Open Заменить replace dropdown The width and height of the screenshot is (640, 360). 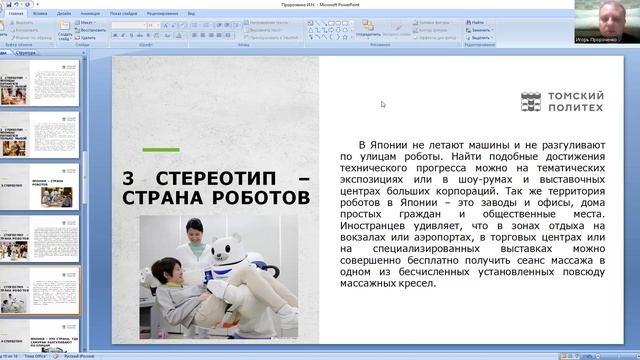tap(480, 30)
